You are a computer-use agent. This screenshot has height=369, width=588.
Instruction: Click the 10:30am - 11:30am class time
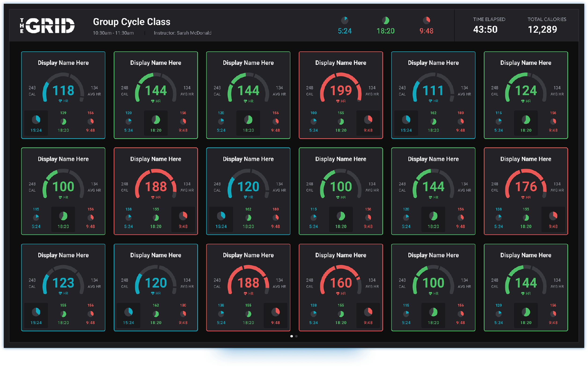click(113, 33)
